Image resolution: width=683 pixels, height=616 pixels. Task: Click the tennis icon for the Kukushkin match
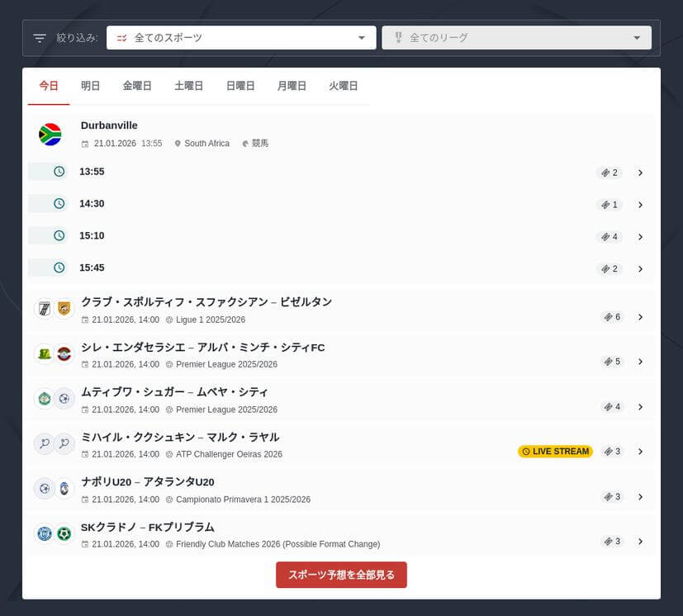coord(45,443)
